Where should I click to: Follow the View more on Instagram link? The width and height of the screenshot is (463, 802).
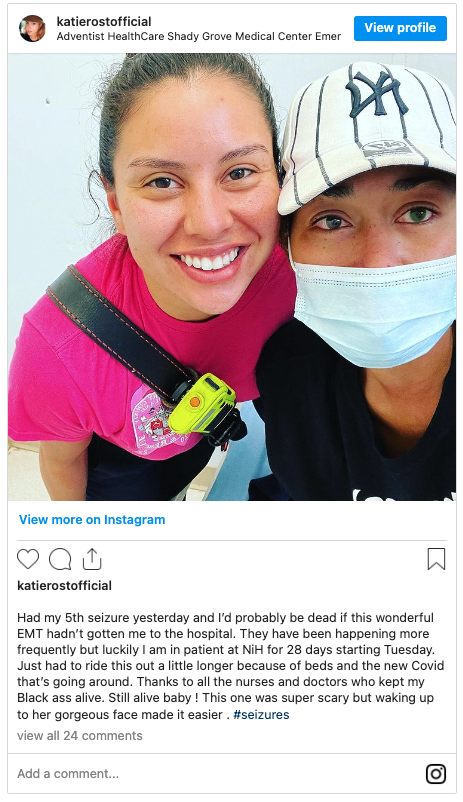pyautogui.click(x=92, y=520)
